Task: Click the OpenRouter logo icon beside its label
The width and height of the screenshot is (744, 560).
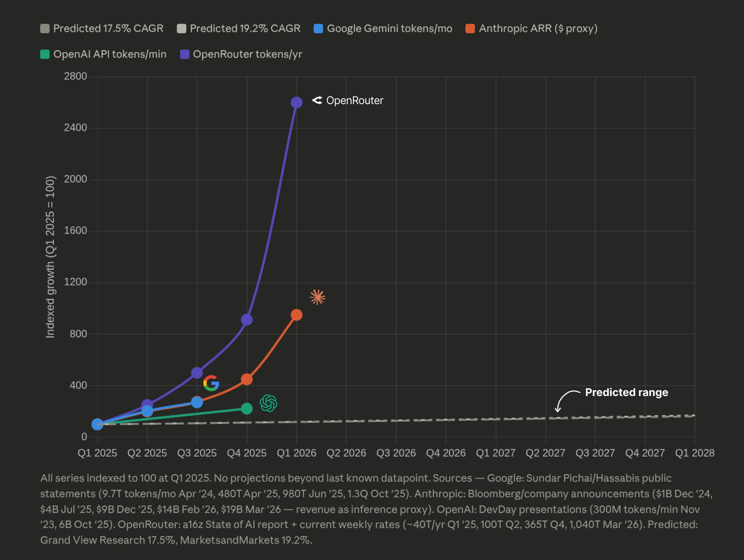Action: pos(317,100)
